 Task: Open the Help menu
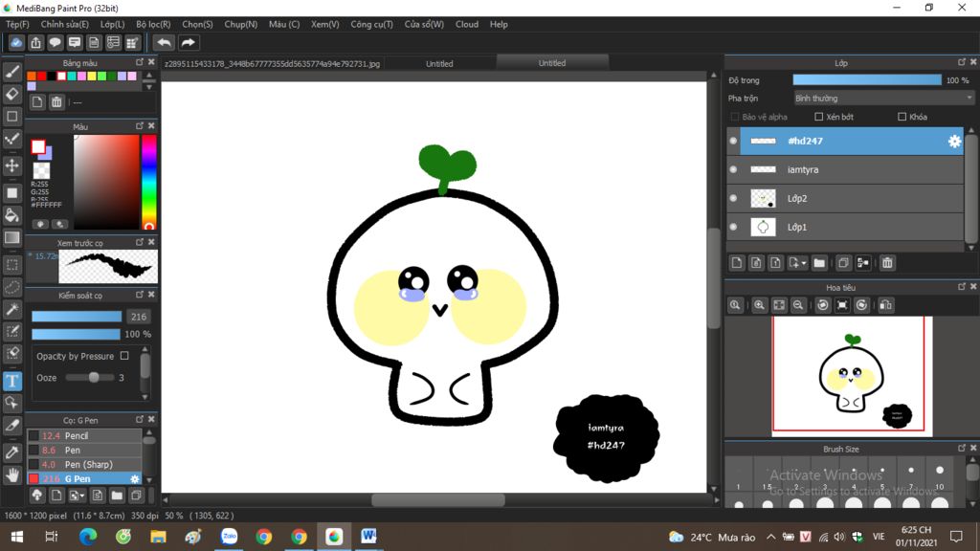coord(499,24)
